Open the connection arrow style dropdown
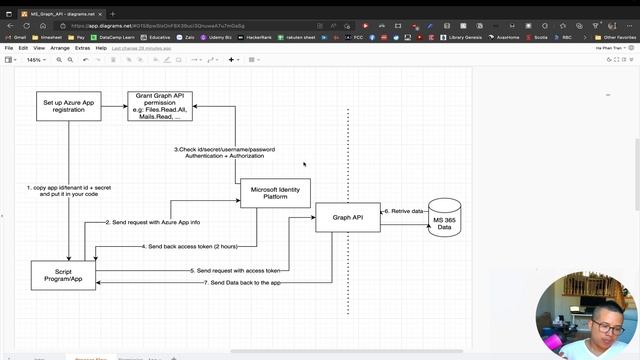Viewport: 640px width, 360px height. (x=196, y=60)
